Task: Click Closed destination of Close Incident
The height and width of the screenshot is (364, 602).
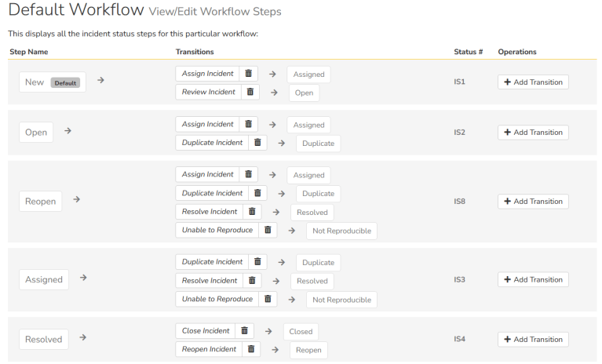Action: pos(301,332)
